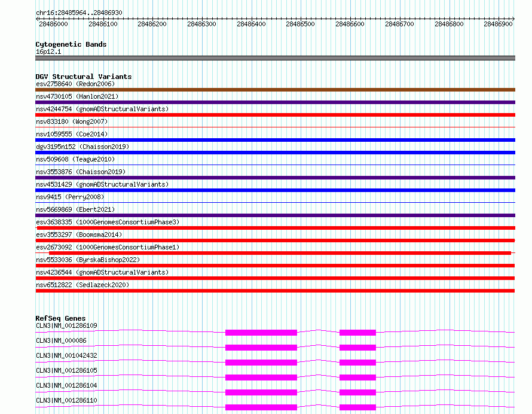Select the purple nsv4730105 variant bar

point(275,102)
